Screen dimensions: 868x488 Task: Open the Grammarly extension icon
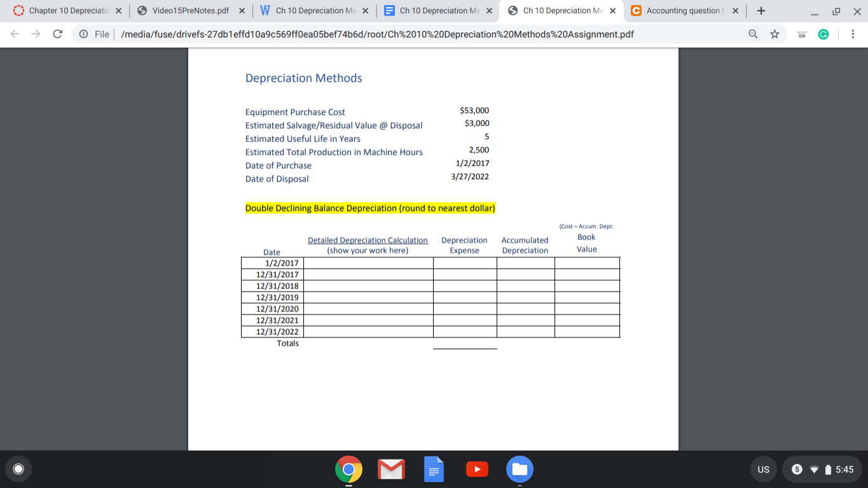[823, 34]
